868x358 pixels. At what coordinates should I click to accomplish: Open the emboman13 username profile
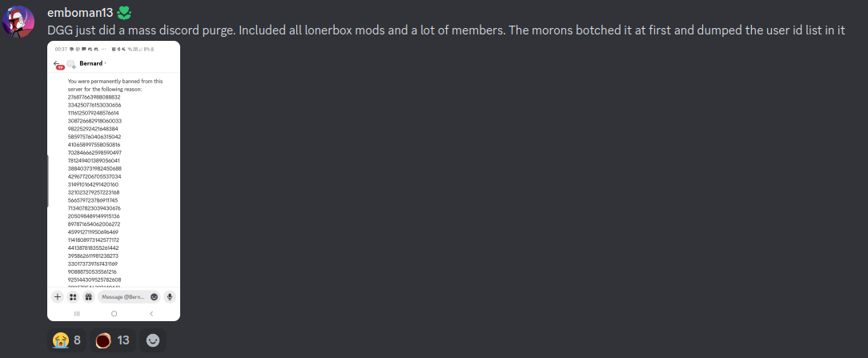coord(80,14)
